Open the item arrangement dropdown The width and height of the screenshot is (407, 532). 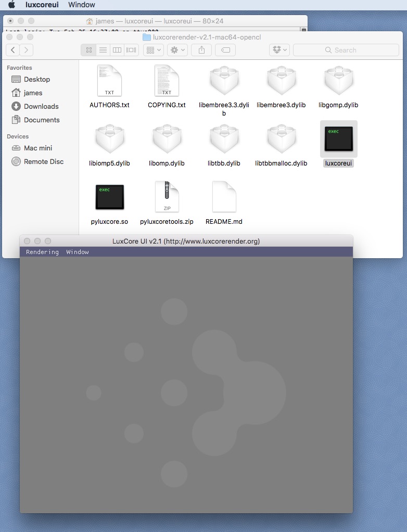tap(153, 50)
